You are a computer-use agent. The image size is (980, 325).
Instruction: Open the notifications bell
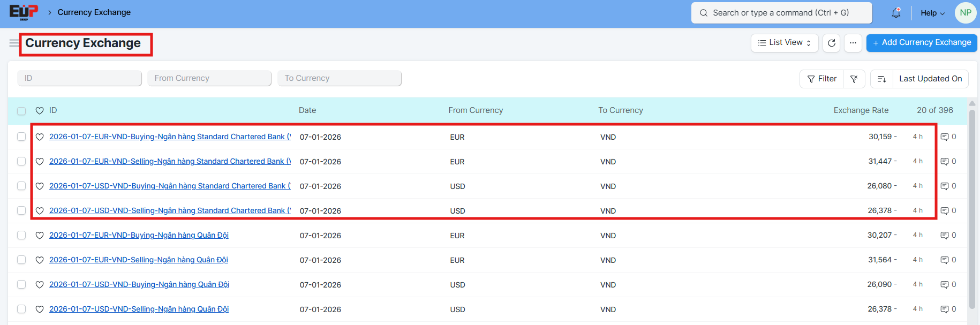point(896,13)
